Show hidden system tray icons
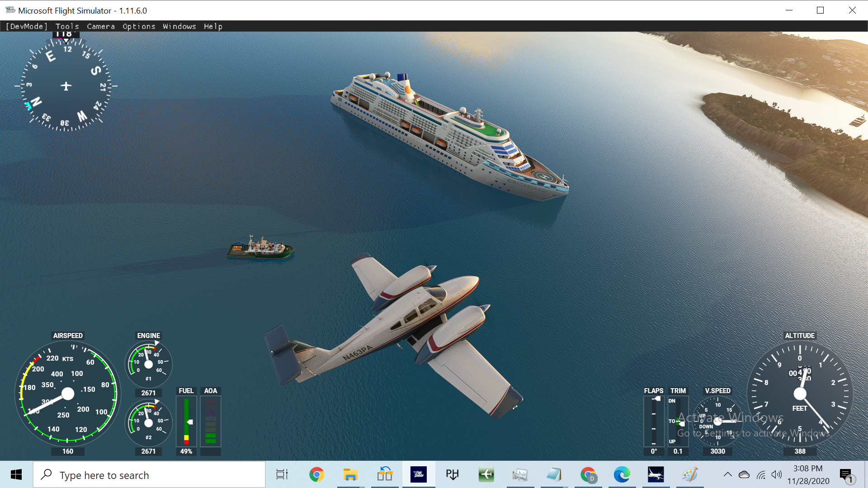The height and width of the screenshot is (488, 868). point(728,474)
